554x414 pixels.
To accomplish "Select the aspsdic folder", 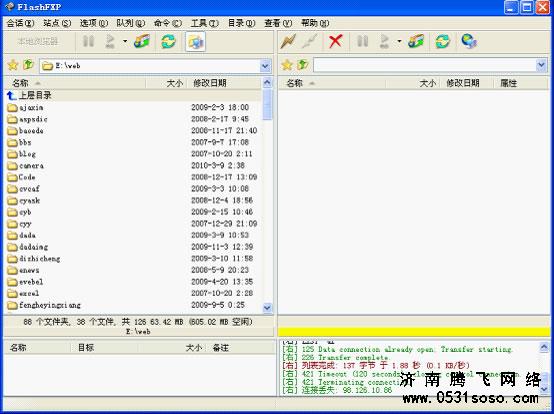I will pyautogui.click(x=28, y=119).
